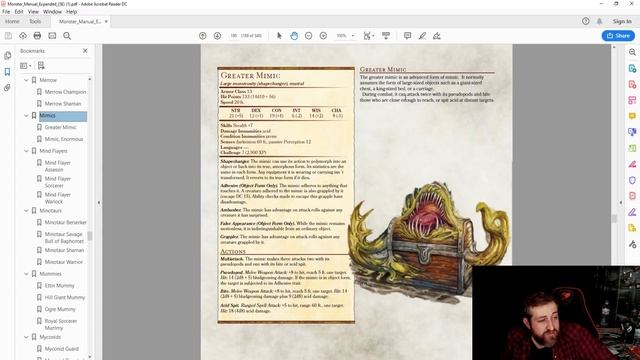Image resolution: width=640 pixels, height=360 pixels.
Task: Choose the Selection arrow tool
Action: 279,36
